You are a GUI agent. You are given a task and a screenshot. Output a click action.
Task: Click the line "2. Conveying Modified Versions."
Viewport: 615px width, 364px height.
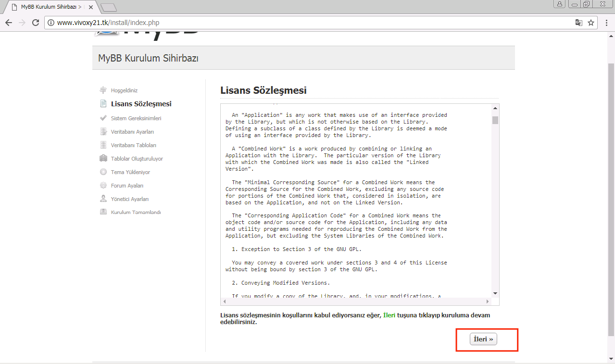click(x=281, y=283)
